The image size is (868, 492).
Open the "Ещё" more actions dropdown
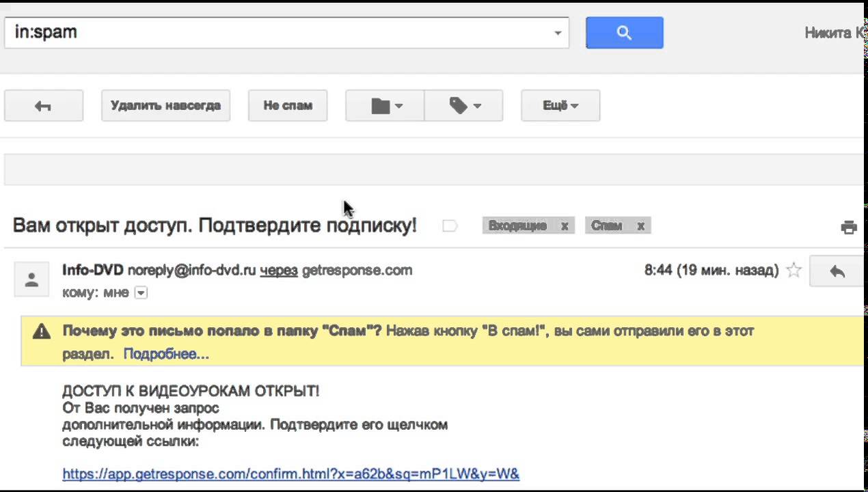pyautogui.click(x=560, y=106)
